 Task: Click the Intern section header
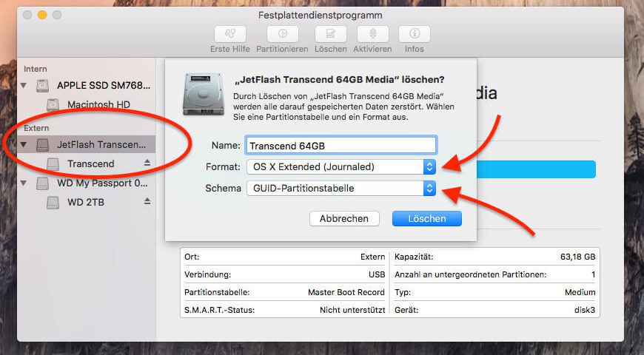36,69
